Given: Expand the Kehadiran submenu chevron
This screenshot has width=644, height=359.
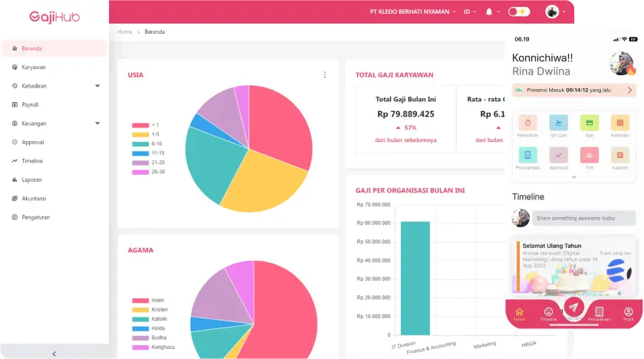Looking at the screenshot, I should (x=97, y=86).
